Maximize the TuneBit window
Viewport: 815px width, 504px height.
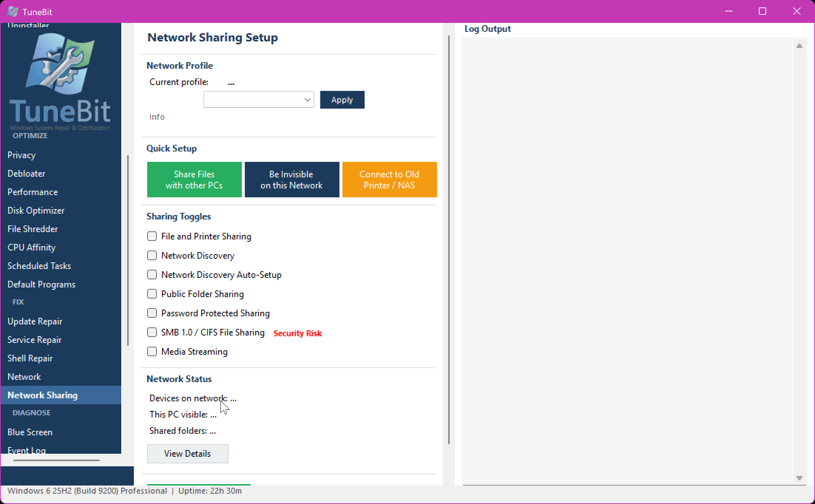click(x=762, y=11)
